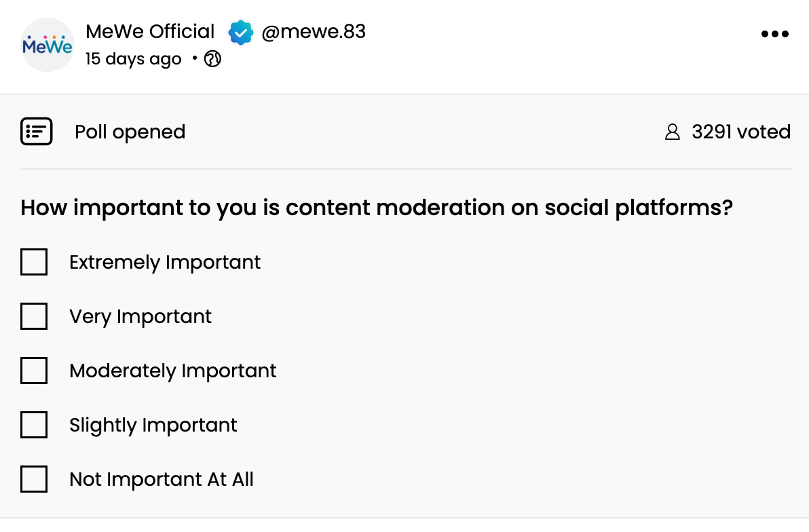
Task: Select the Extremely Important option label
Action: click(165, 263)
